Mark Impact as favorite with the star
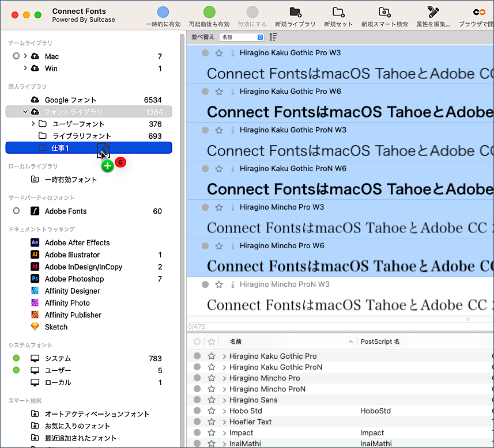 pos(212,433)
